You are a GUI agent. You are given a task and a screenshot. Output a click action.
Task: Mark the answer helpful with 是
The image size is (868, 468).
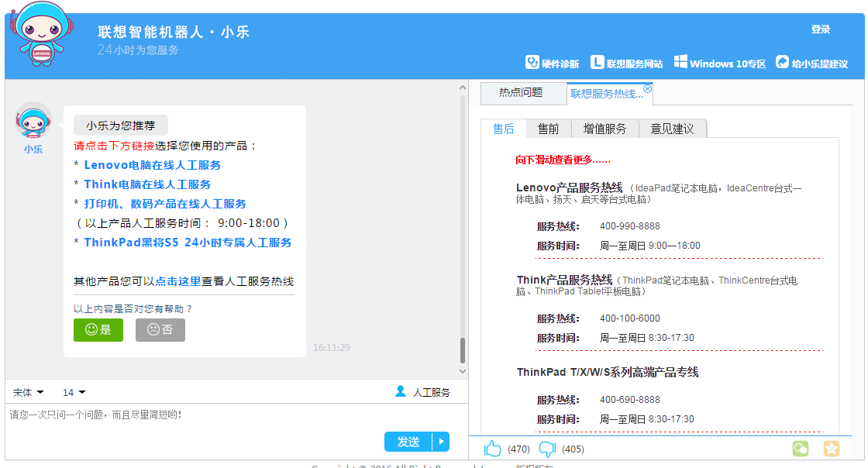98,330
